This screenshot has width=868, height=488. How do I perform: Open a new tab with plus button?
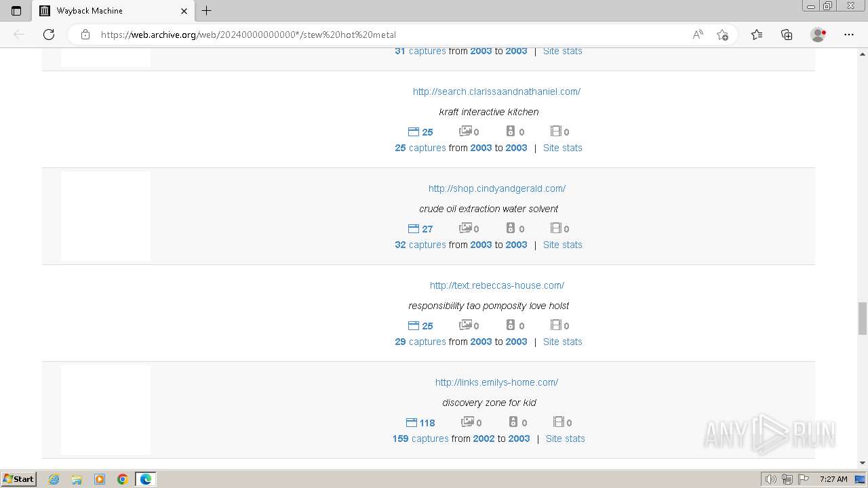[207, 11]
